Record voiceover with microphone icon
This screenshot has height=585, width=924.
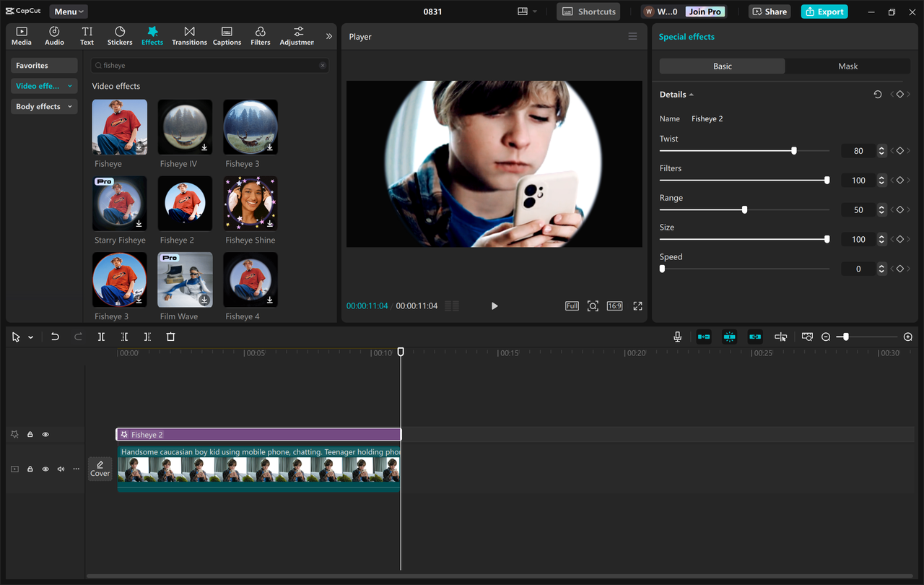coord(677,337)
